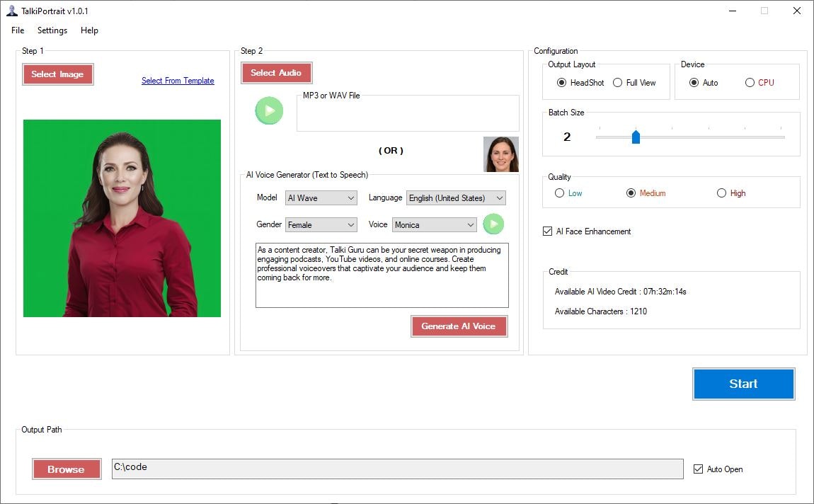This screenshot has width=814, height=504.
Task: Open the Language dropdown
Action: [456, 197]
